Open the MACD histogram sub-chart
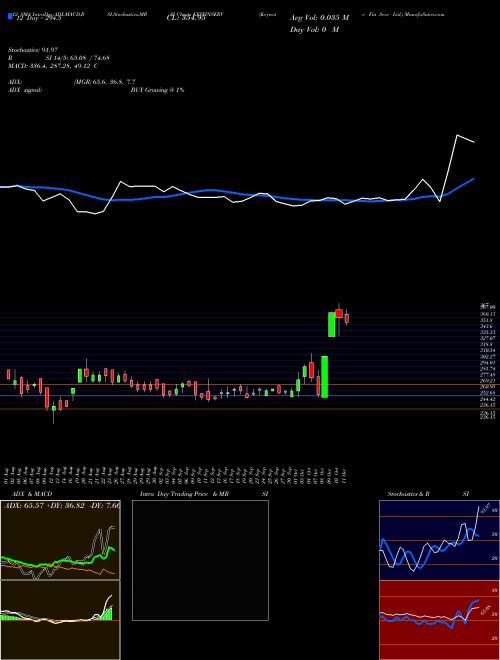Image resolution: width=500 pixels, height=660 pixels. (x=60, y=620)
